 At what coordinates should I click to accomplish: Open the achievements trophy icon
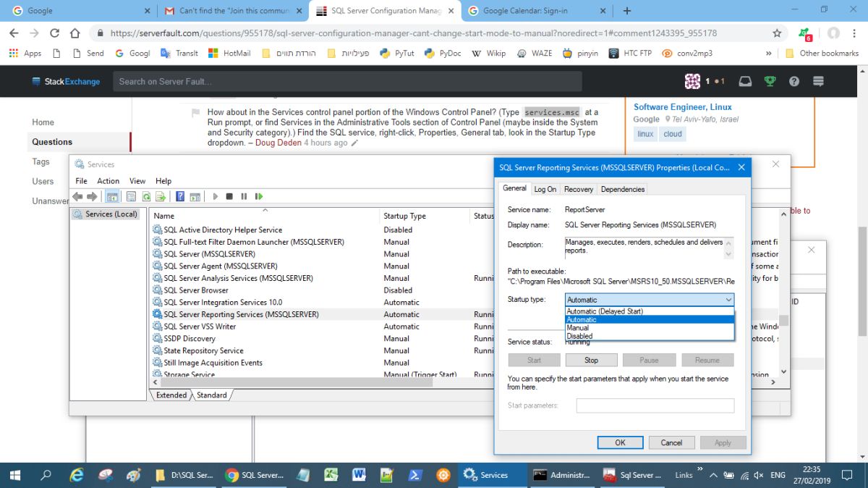coord(770,81)
